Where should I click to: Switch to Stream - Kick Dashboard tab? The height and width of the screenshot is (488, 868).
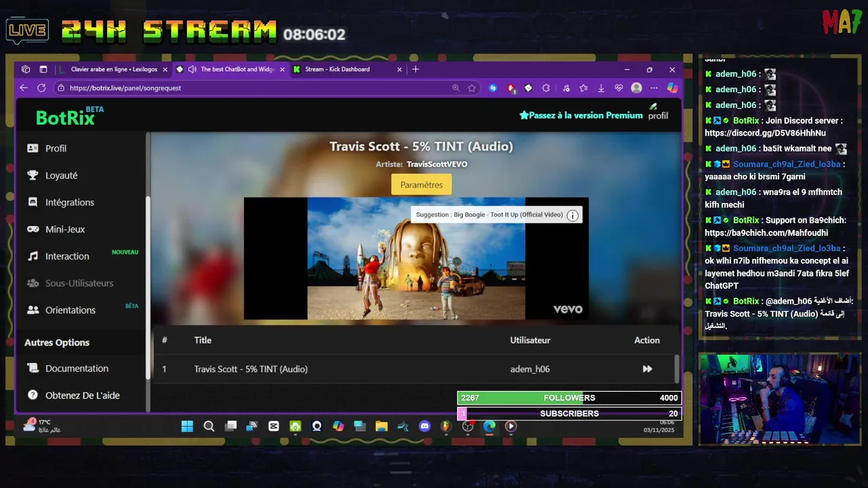point(347,69)
